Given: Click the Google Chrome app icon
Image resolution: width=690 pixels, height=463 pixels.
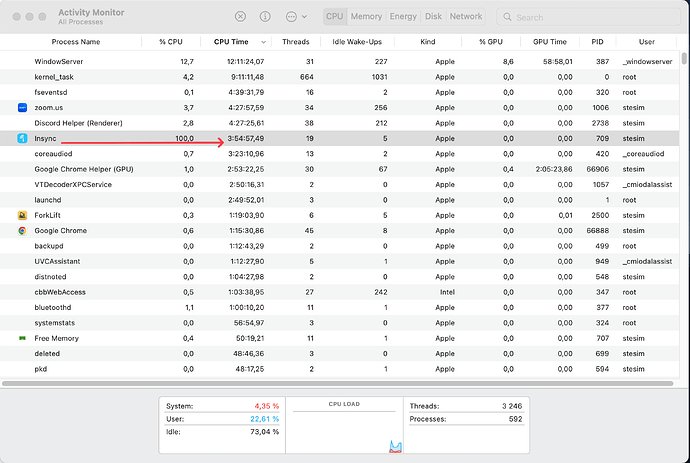Looking at the screenshot, I should point(22,231).
